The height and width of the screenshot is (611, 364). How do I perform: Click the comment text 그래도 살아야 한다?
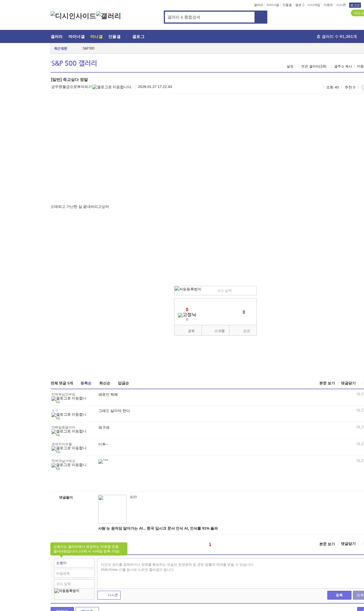tap(114, 411)
